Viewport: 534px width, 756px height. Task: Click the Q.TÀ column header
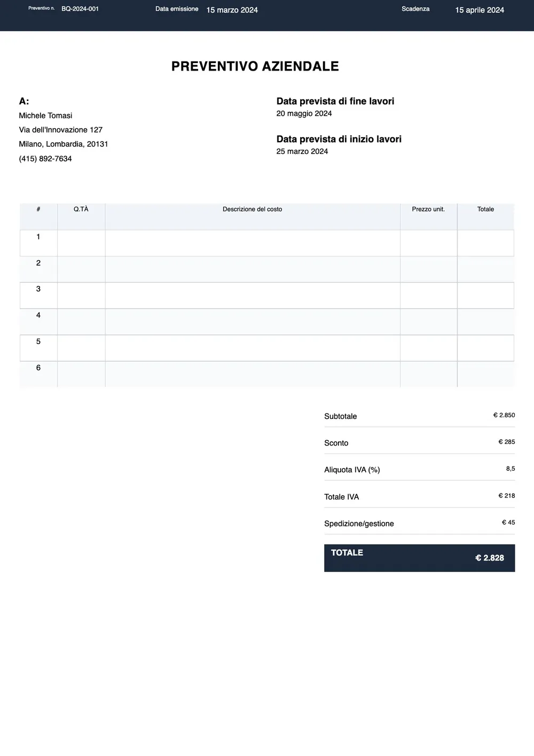(81, 209)
